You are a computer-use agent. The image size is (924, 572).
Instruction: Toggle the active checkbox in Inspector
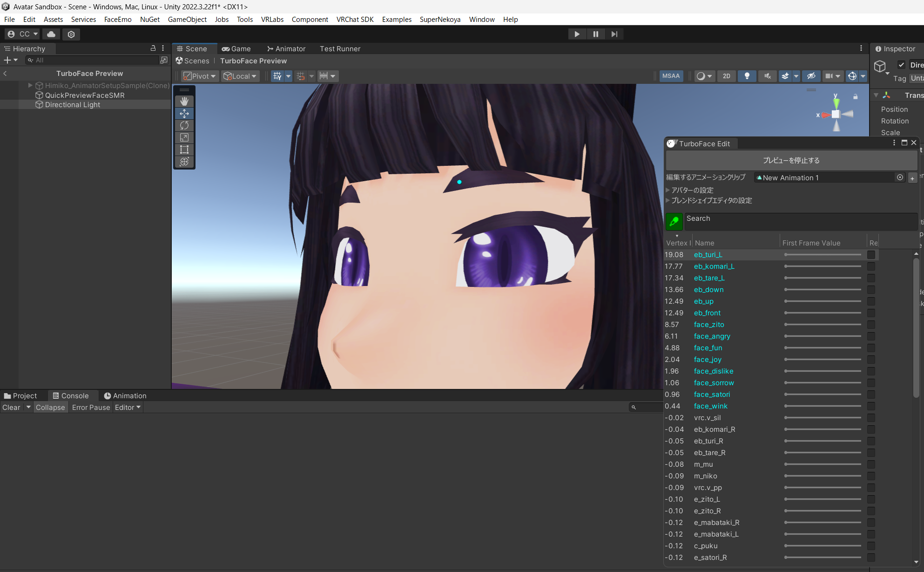pyautogui.click(x=902, y=65)
